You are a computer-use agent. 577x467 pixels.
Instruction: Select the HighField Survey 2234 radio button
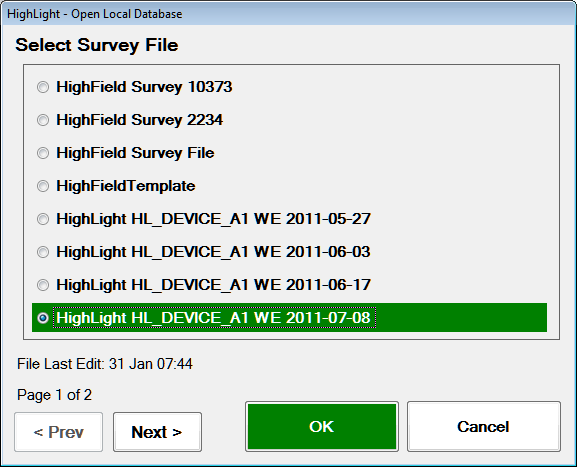pos(43,120)
